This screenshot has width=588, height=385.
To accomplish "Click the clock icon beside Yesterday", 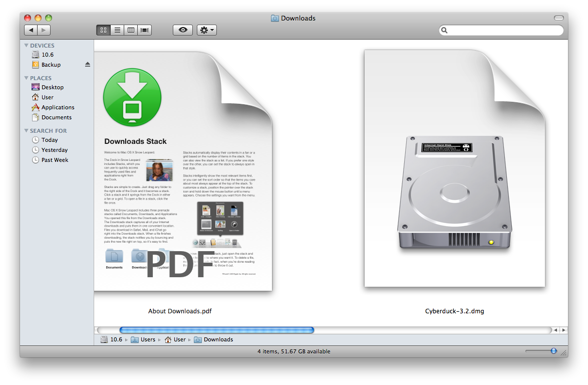I will [x=35, y=150].
